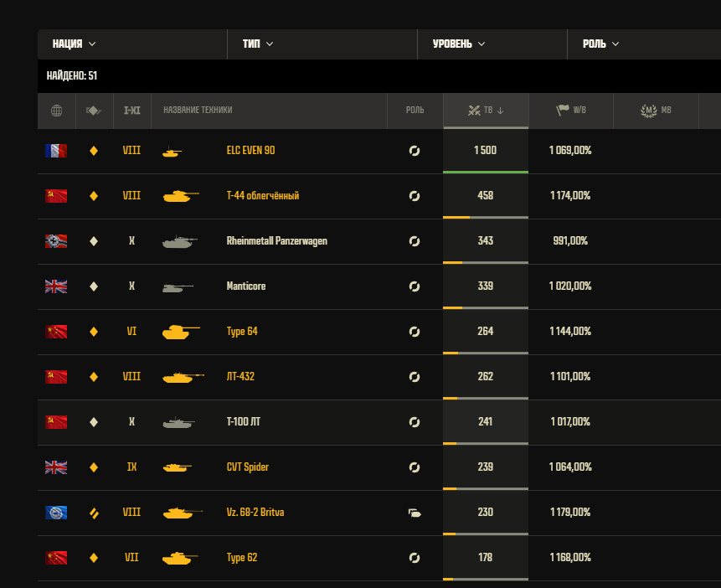Click the НАЙДЕНО: 51 results count

tap(72, 75)
